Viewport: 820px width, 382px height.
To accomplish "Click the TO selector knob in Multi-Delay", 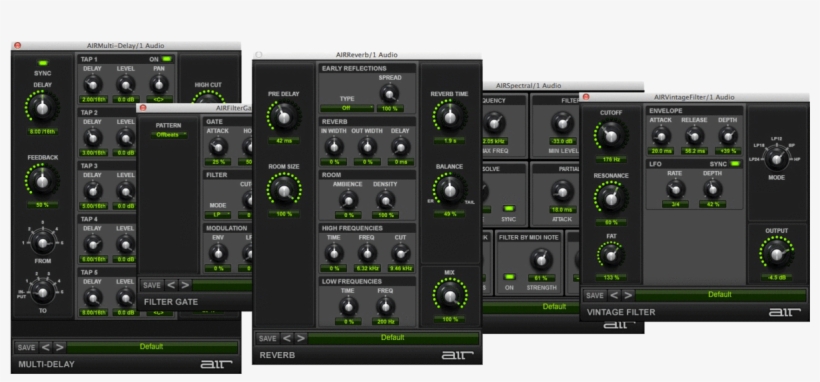I will point(42,292).
